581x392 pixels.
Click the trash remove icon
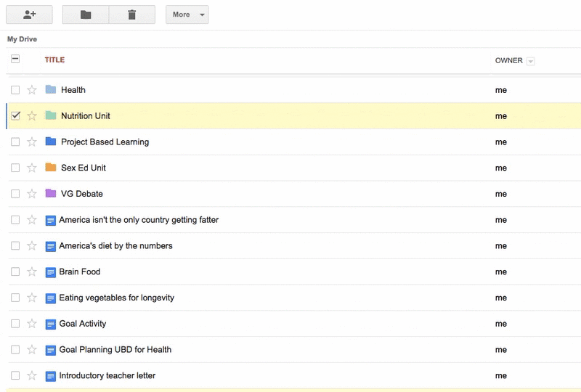(132, 15)
